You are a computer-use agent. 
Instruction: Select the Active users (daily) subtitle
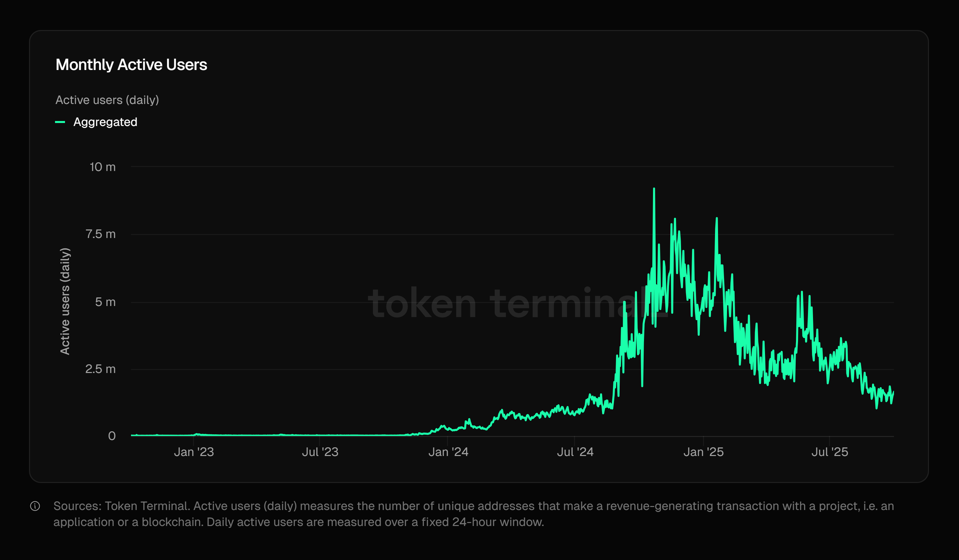pos(107,100)
